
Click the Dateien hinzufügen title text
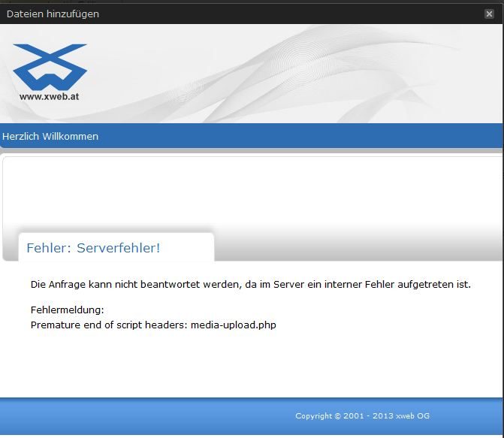click(53, 14)
